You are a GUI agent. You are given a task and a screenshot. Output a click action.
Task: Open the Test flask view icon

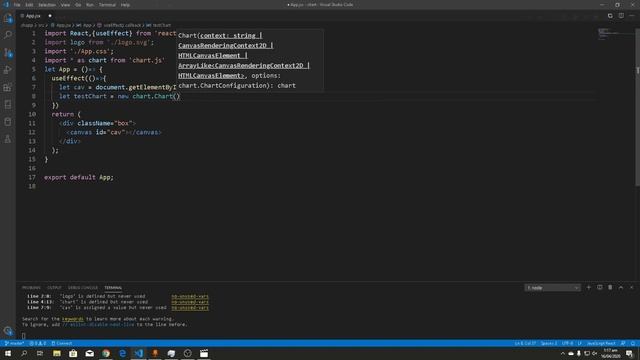coord(8,139)
